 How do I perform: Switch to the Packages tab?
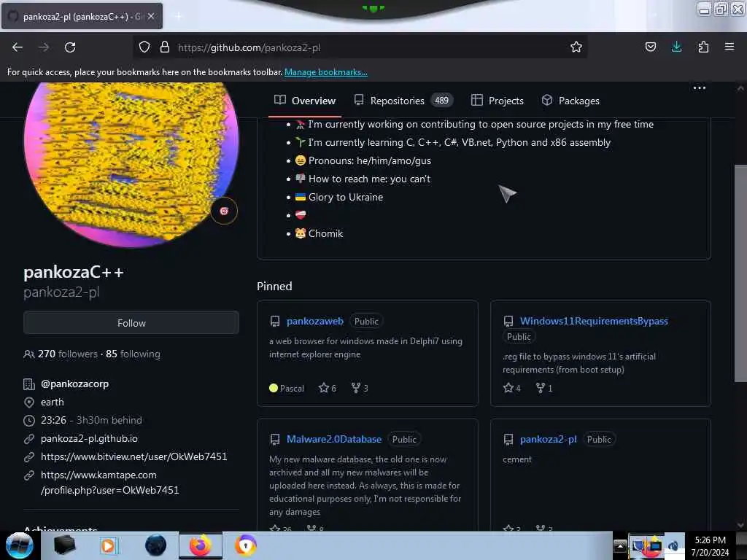[570, 101]
